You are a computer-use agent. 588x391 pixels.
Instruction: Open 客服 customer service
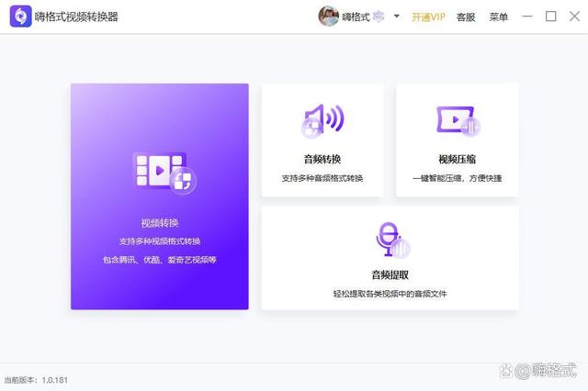click(466, 17)
